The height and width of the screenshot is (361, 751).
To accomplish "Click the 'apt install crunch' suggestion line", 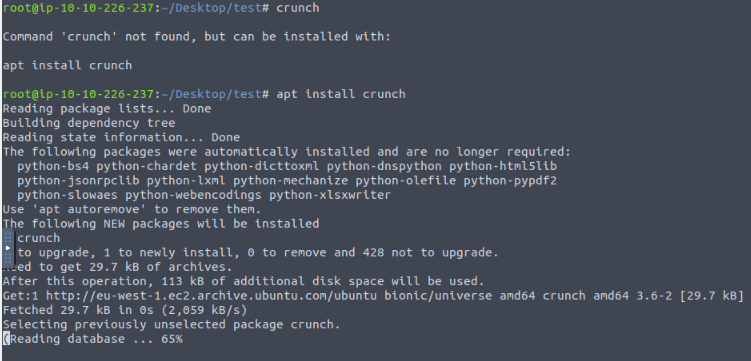I will [x=68, y=66].
